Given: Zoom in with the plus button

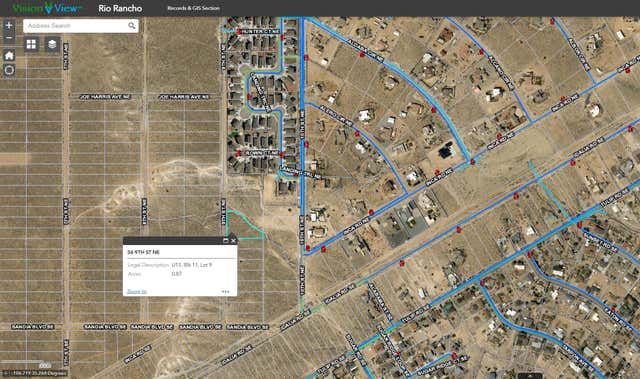Looking at the screenshot, I should point(9,25).
